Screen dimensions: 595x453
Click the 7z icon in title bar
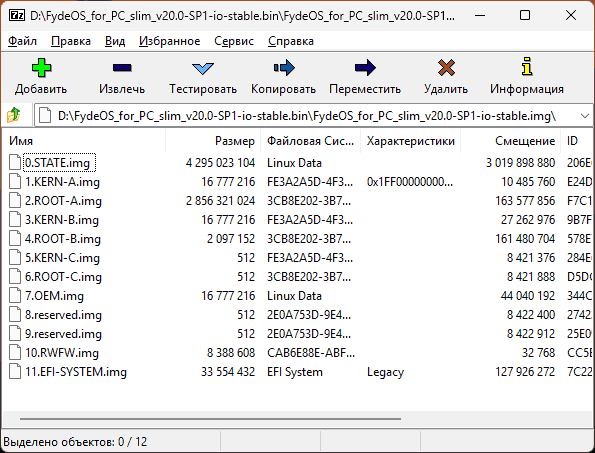[17, 16]
